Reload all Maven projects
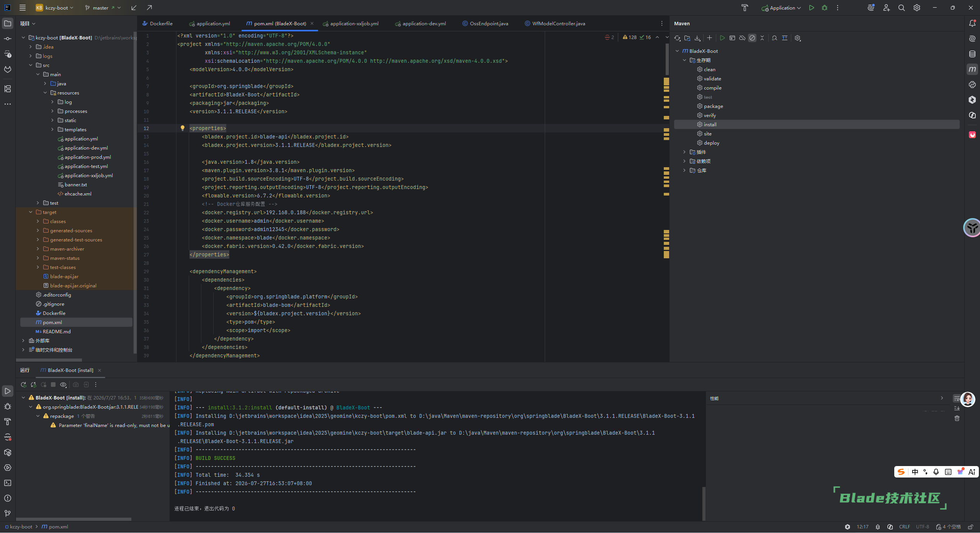Image resolution: width=980 pixels, height=533 pixels. click(677, 38)
